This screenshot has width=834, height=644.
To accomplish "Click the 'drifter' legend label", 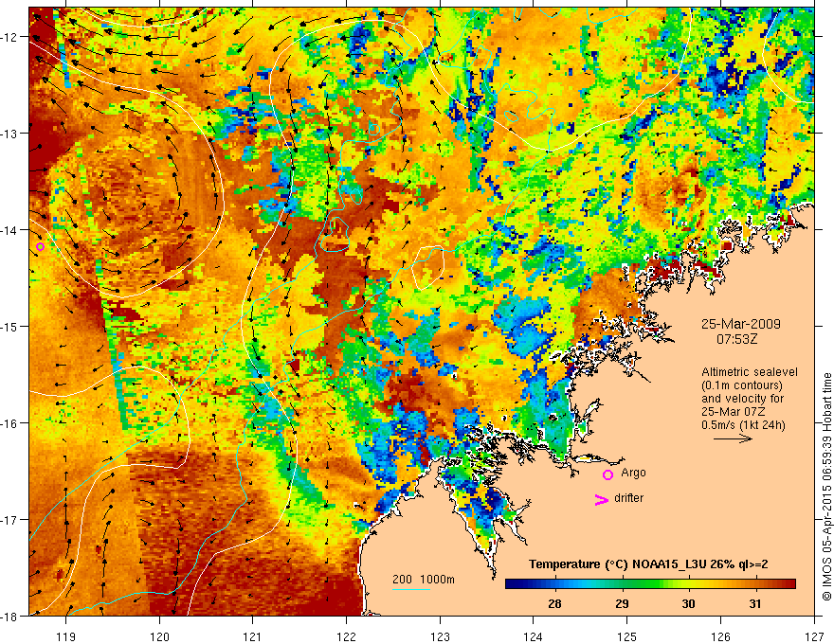I will point(628,498).
